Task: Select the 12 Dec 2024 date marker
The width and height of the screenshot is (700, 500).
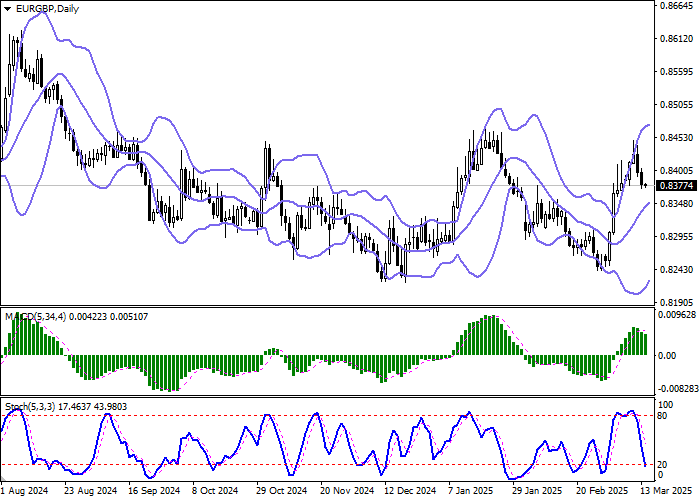Action: pos(408,492)
